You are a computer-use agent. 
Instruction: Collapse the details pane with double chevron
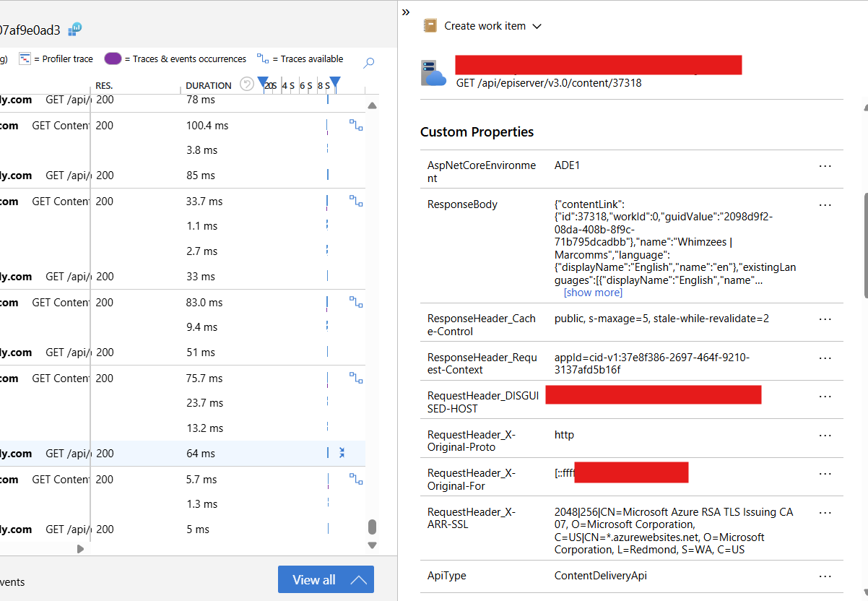[406, 12]
